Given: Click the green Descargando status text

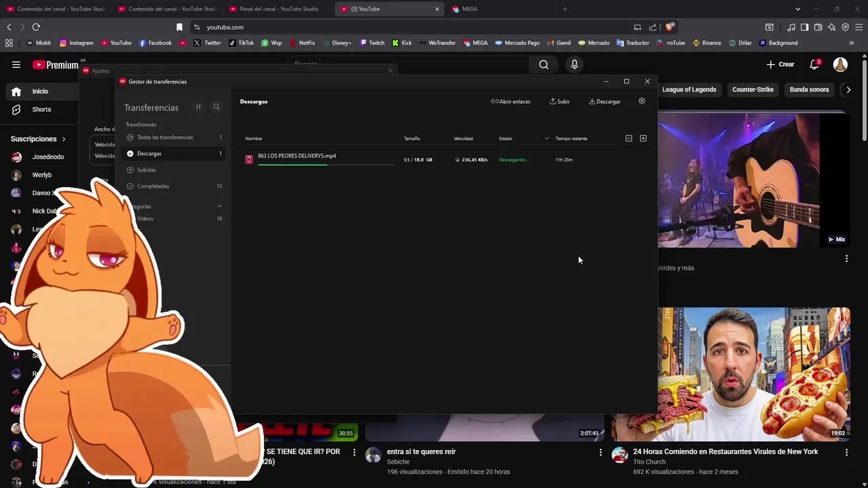Looking at the screenshot, I should [513, 160].
